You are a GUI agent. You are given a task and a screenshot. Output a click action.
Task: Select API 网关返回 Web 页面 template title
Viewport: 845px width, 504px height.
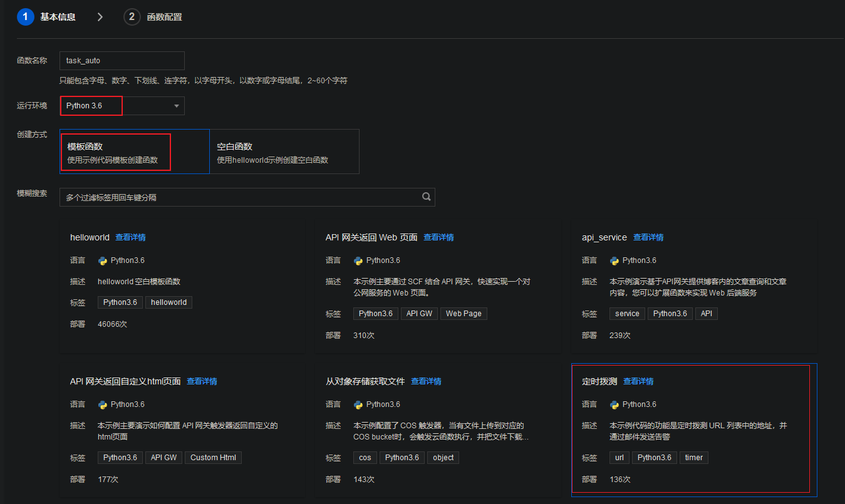point(371,237)
